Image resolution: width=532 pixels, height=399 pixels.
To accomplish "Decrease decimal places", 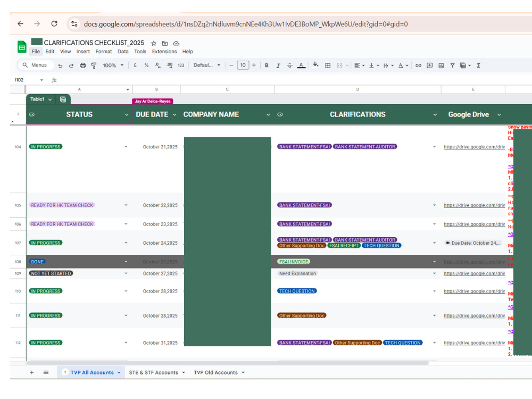I will (158, 65).
